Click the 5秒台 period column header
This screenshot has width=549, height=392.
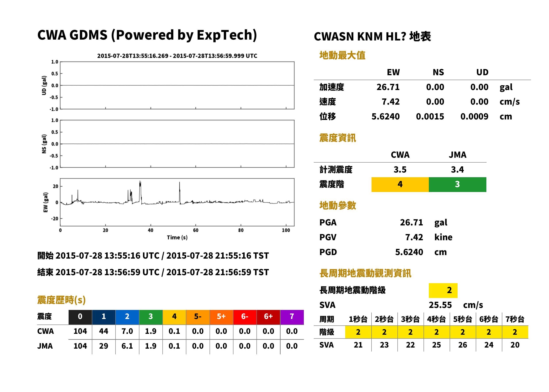pos(462,319)
